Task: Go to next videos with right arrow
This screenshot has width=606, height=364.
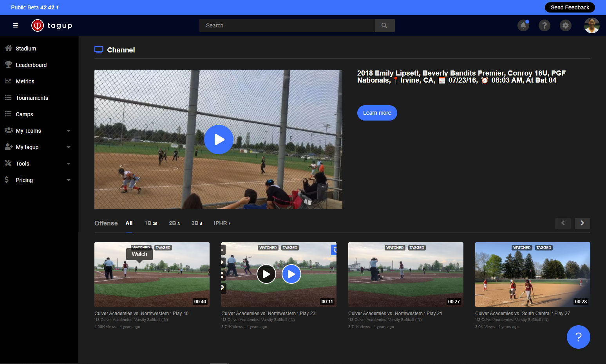Action: point(582,223)
